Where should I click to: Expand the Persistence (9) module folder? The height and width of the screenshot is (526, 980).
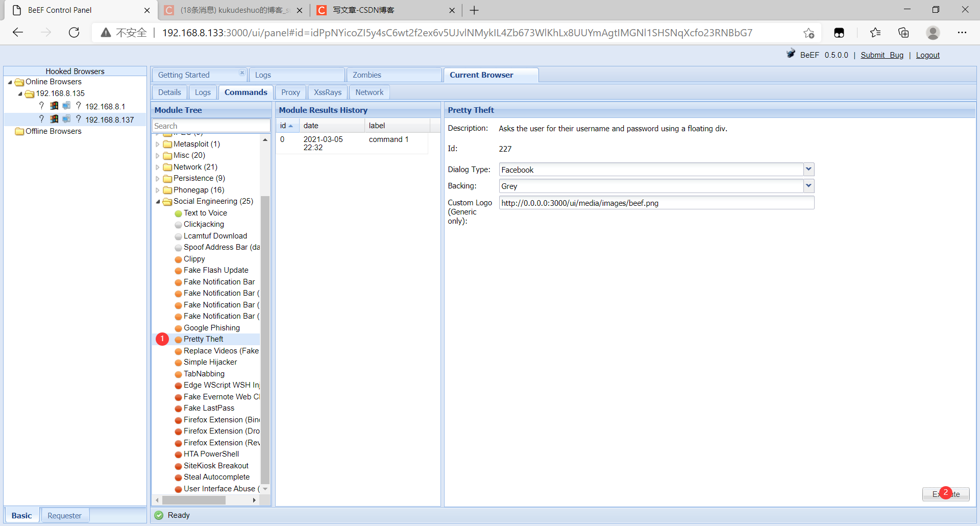coord(157,179)
